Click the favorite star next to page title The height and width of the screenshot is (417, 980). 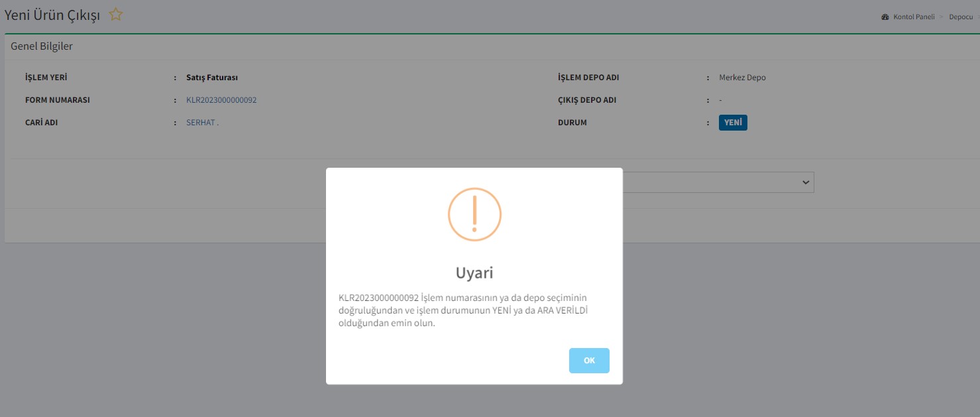click(x=116, y=15)
